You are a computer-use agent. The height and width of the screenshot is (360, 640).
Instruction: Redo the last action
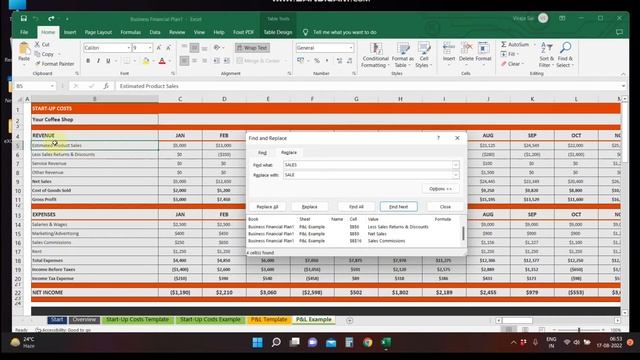pyautogui.click(x=51, y=18)
